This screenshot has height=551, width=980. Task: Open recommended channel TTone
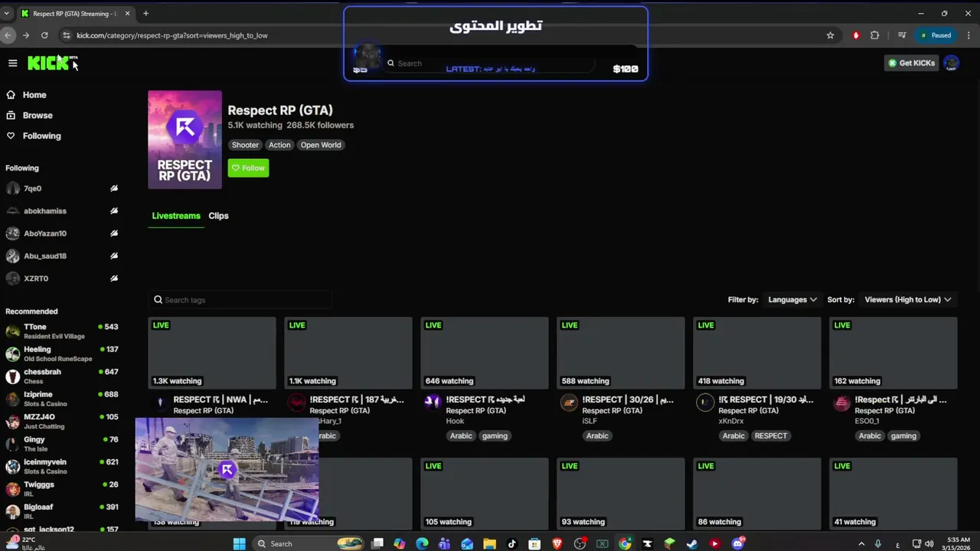[61, 331]
